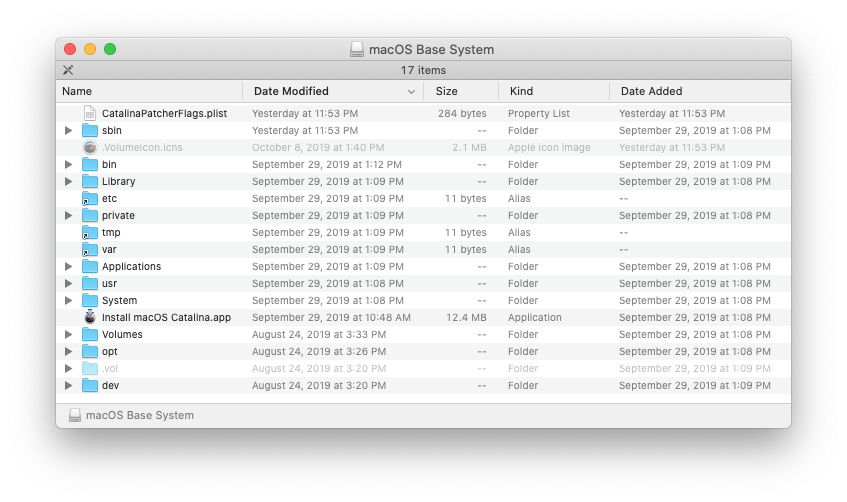This screenshot has width=847, height=502.
Task: Click the 284 bytes size value
Action: [462, 113]
